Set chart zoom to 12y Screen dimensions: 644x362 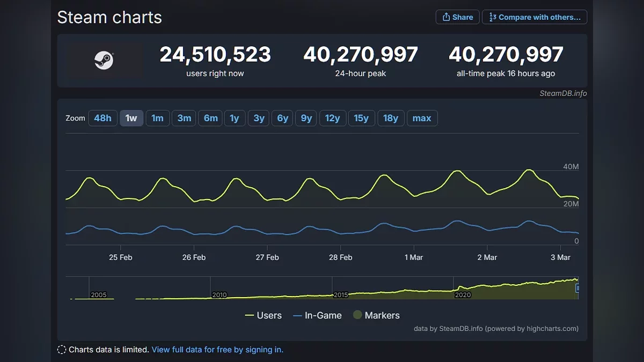333,118
